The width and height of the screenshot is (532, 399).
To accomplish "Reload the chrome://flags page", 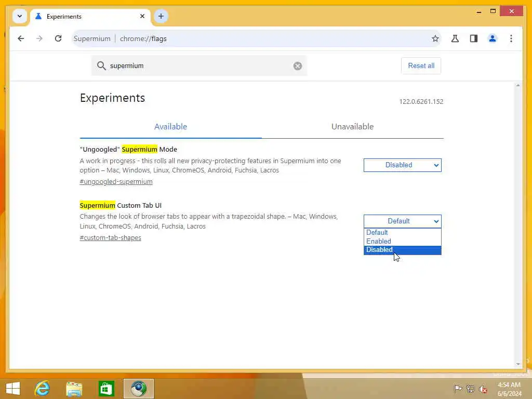I will pyautogui.click(x=58, y=38).
